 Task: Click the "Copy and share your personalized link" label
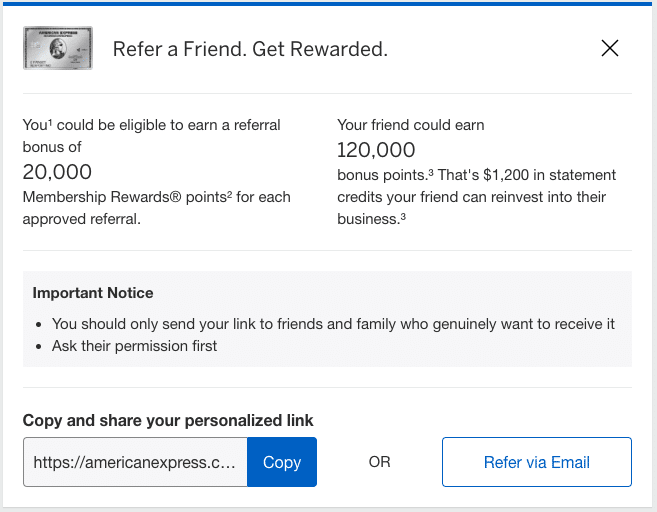(168, 420)
